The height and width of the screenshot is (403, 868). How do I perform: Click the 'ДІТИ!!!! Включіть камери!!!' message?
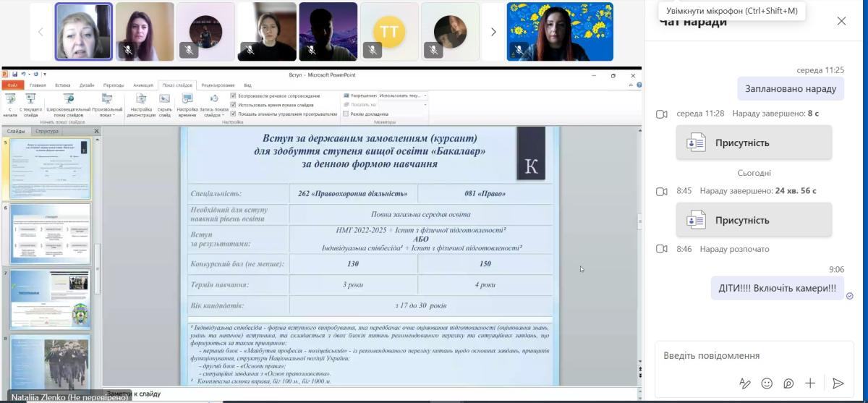[x=778, y=288]
